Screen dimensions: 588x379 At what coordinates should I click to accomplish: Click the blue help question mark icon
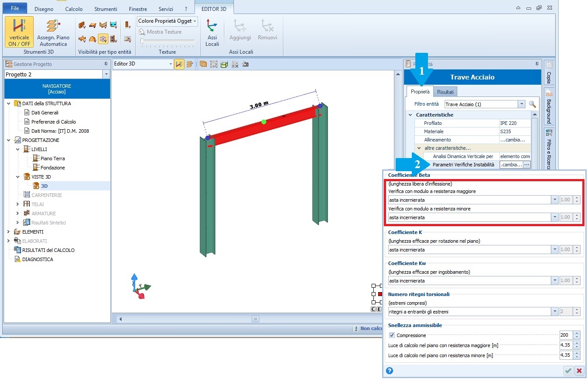tap(390, 371)
